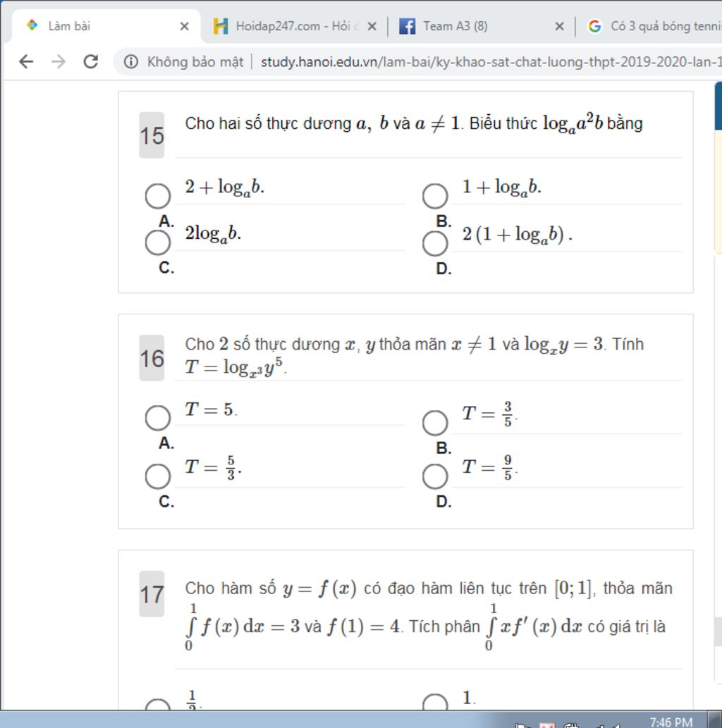Switch to 'Có 3 quả bóng tennis' Google tab

(651, 26)
